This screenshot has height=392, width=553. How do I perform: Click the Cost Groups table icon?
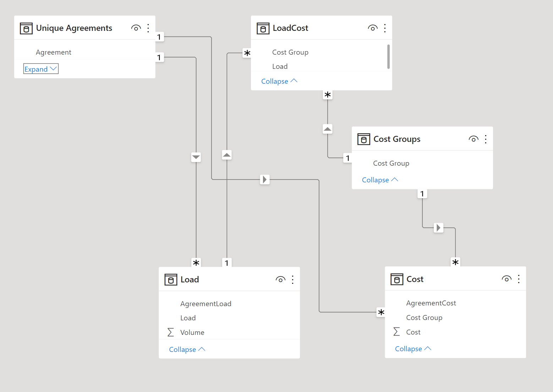(364, 139)
